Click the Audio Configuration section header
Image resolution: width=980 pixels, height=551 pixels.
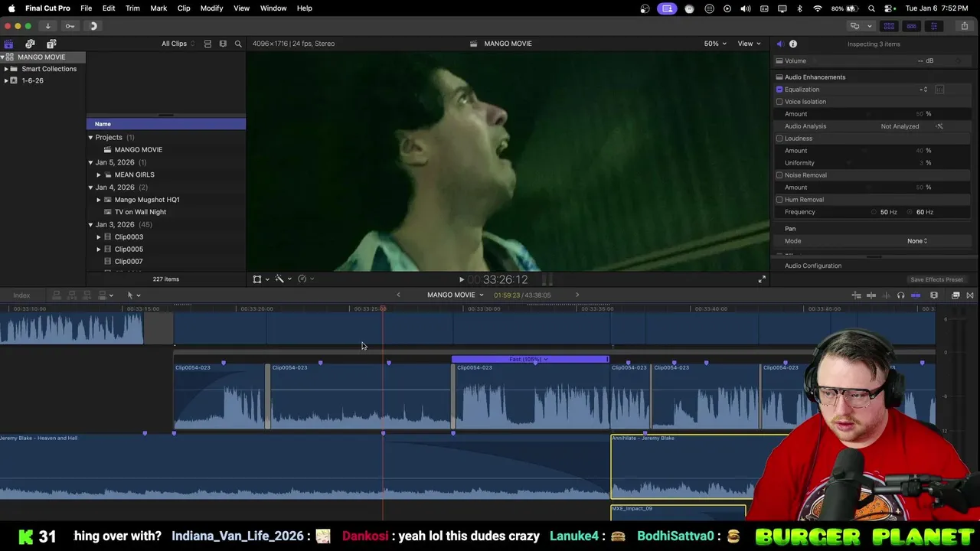click(x=813, y=266)
